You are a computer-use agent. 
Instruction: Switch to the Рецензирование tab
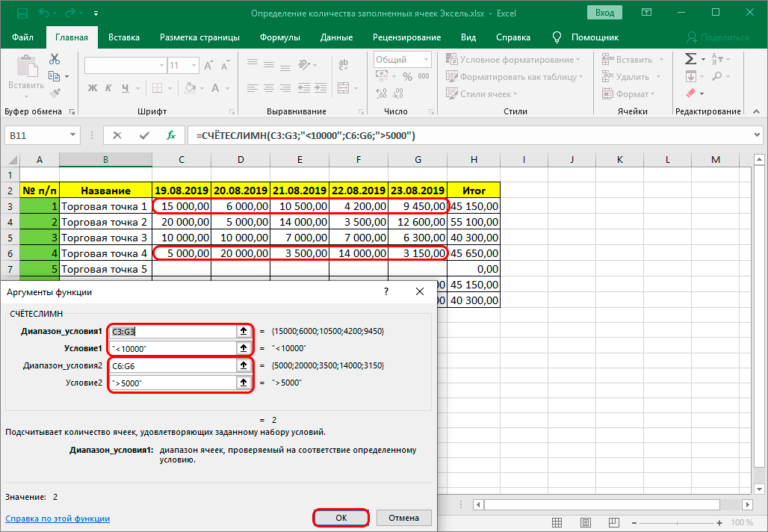(x=406, y=37)
